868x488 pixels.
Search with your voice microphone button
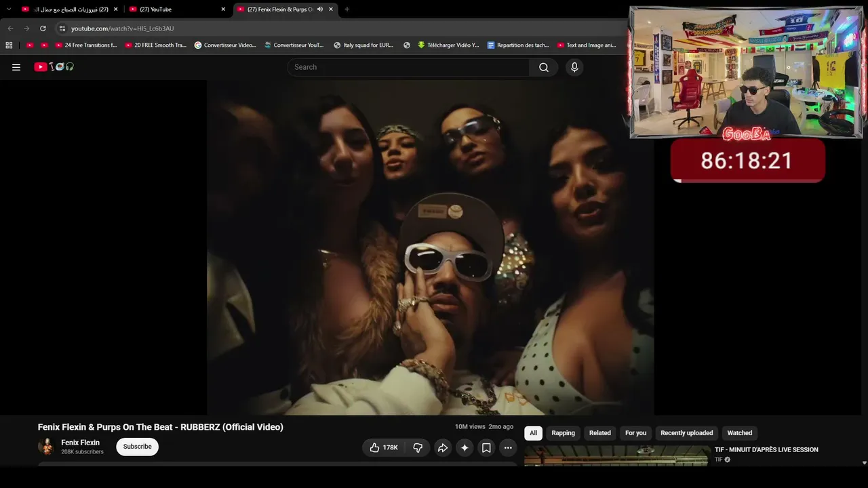[574, 67]
